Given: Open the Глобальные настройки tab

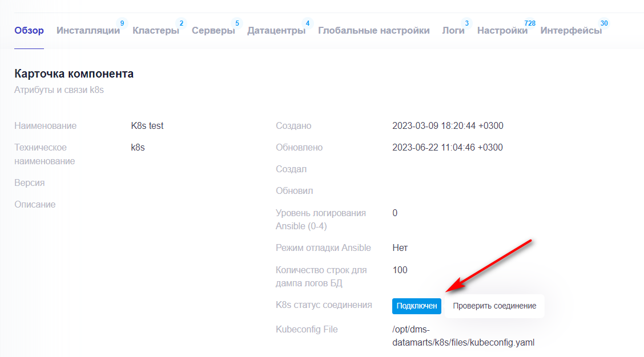Looking at the screenshot, I should 373,31.
